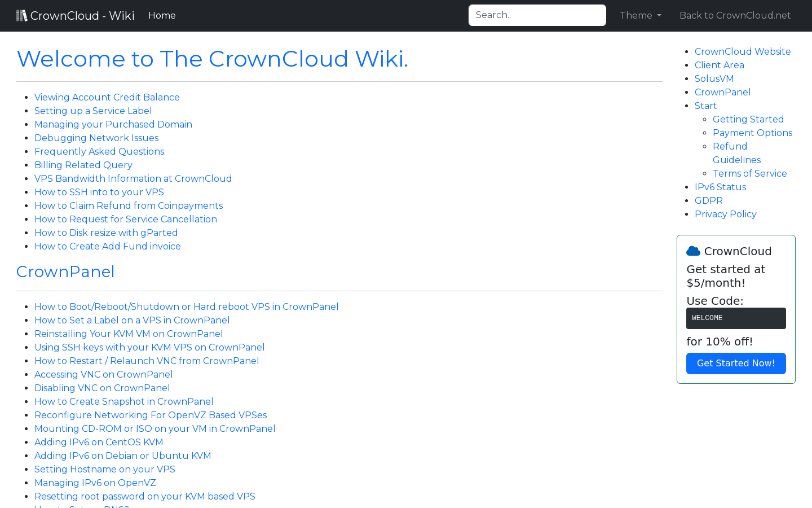The width and height of the screenshot is (812, 508).
Task: Open Reinstalling Your KVM VM on CrownPanel
Action: coord(128,334)
